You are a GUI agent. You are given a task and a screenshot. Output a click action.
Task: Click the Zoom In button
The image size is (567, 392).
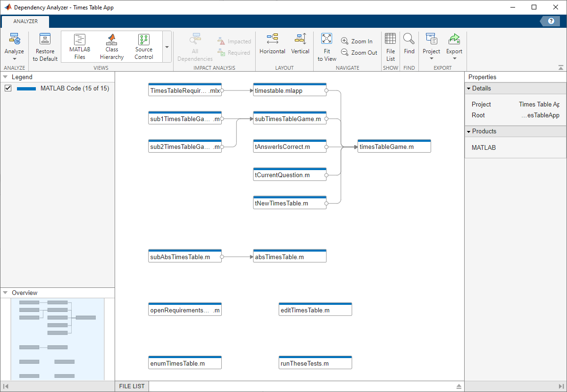(x=357, y=41)
